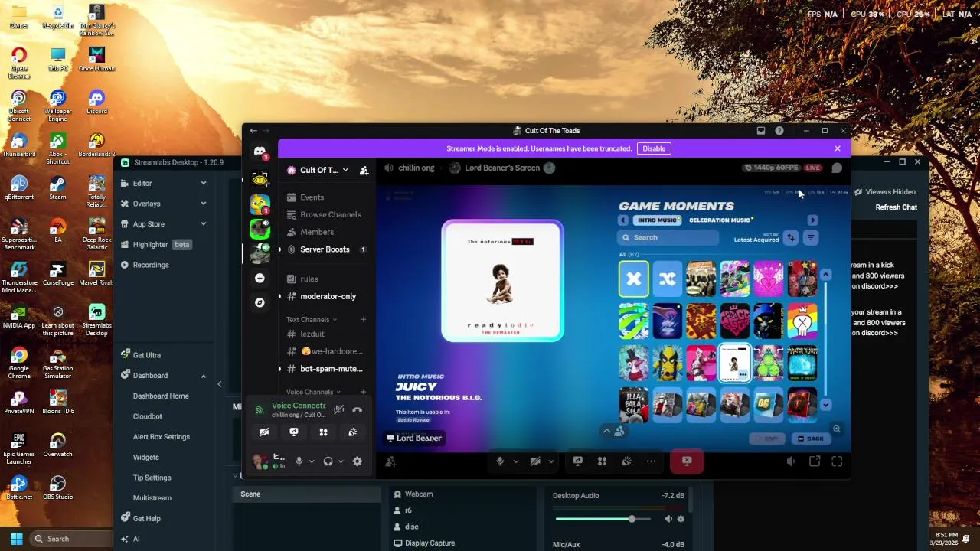The width and height of the screenshot is (980, 551).
Task: Open Discover servers compass icon in Discord
Action: (260, 302)
